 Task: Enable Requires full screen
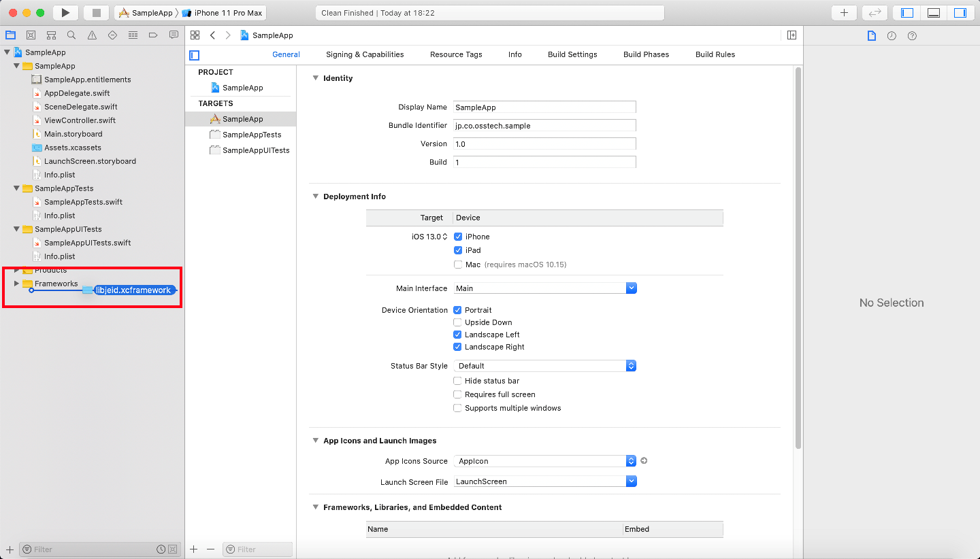457,394
